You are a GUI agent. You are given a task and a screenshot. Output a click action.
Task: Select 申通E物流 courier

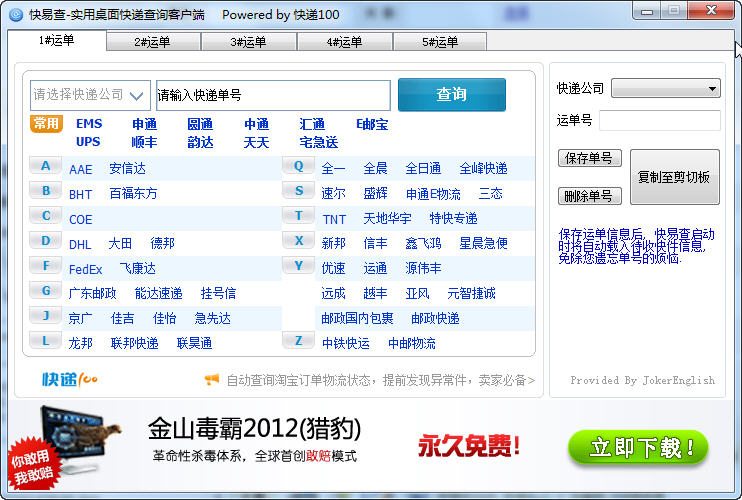click(433, 194)
